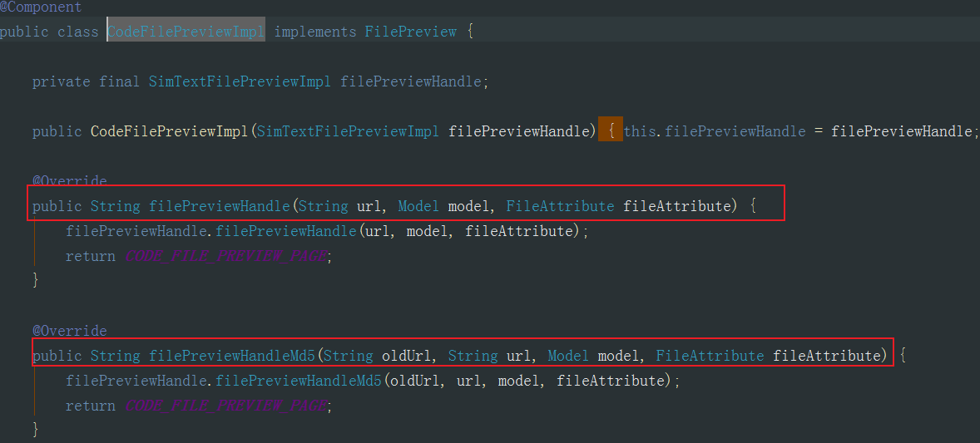This screenshot has height=443, width=980.
Task: Click the filePreviewHandle method name in its declaration
Action: coord(220,206)
